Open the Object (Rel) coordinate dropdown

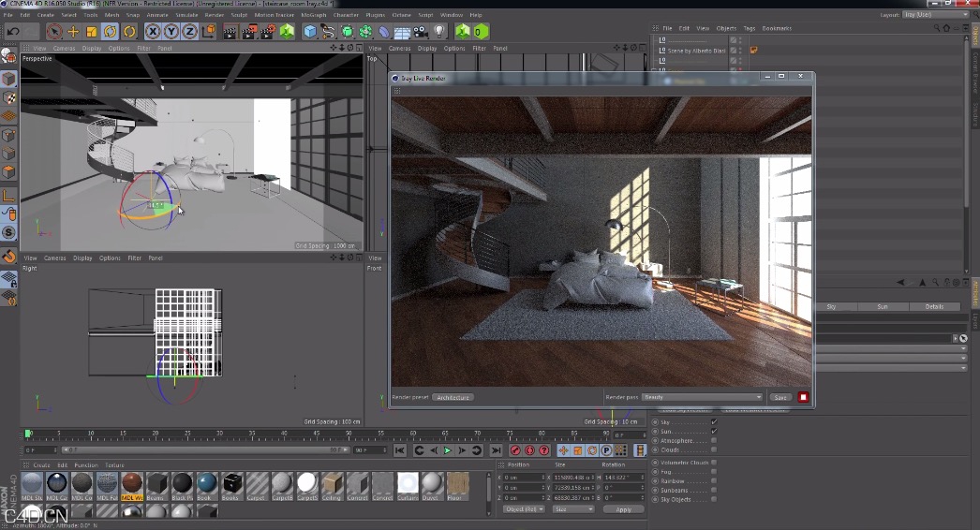[x=524, y=509]
